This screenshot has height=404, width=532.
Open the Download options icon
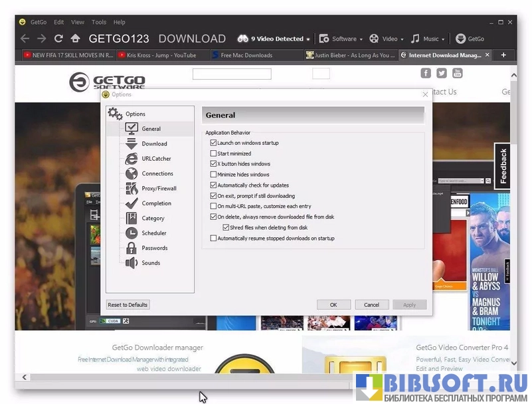131,144
